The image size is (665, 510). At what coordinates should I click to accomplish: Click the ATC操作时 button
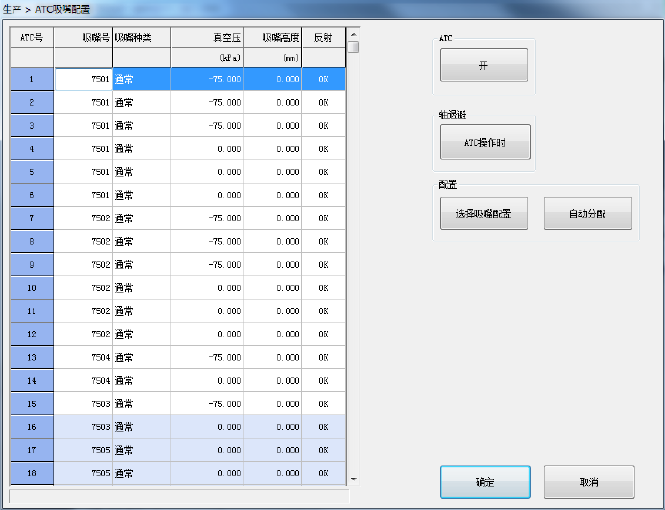click(485, 142)
